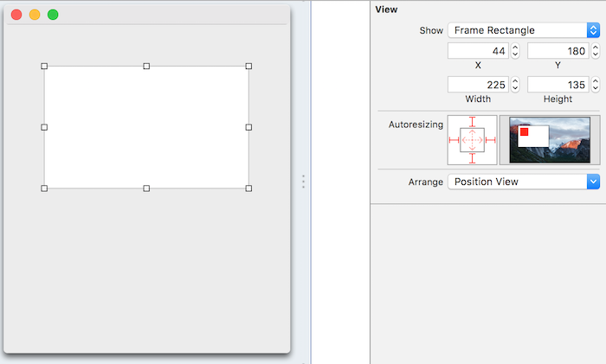
Task: Click the stepper next to the X field
Action: [x=515, y=51]
